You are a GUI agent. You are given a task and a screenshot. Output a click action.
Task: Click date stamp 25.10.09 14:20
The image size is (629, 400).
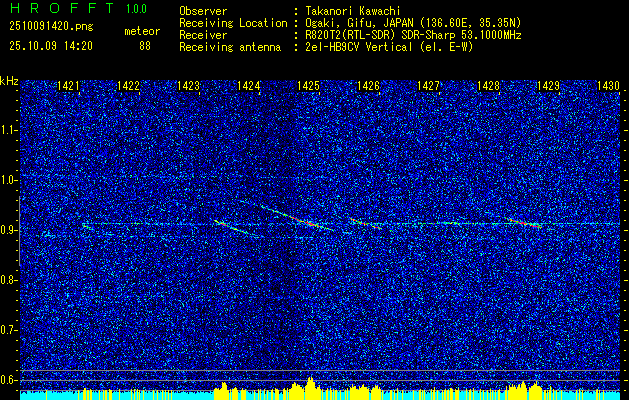(x=51, y=46)
